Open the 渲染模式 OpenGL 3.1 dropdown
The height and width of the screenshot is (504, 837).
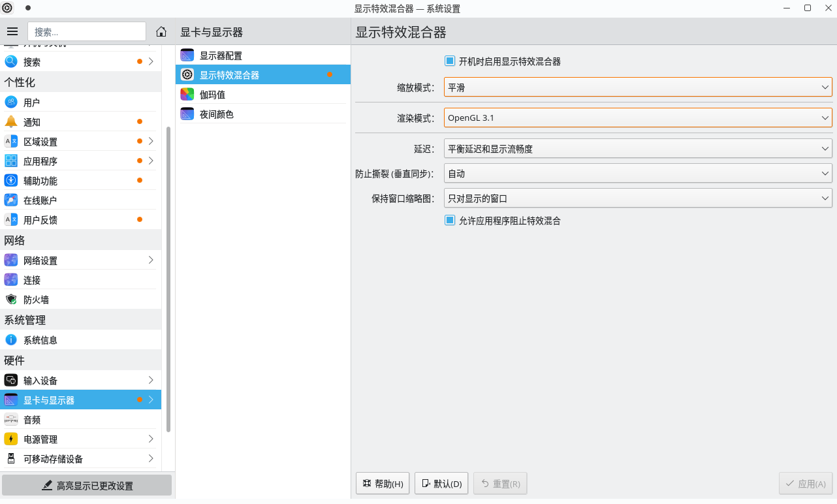coord(638,118)
